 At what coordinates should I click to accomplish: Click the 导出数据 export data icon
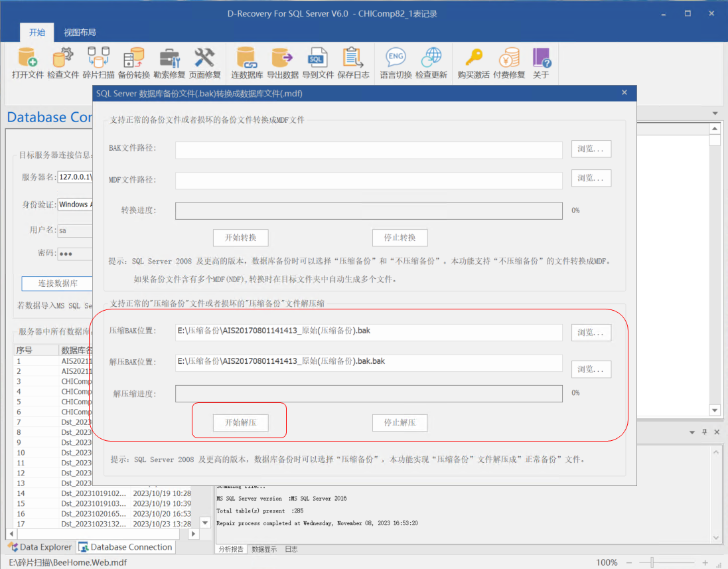[x=283, y=63]
